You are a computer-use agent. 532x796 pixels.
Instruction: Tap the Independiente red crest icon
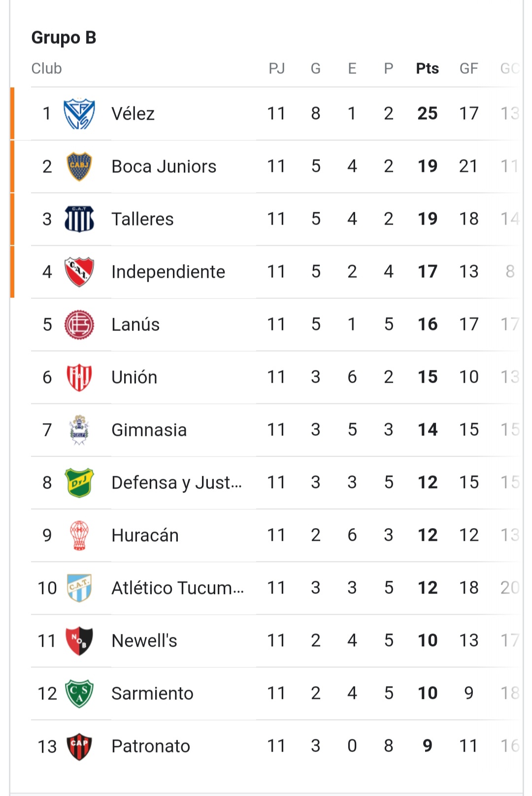click(x=79, y=272)
